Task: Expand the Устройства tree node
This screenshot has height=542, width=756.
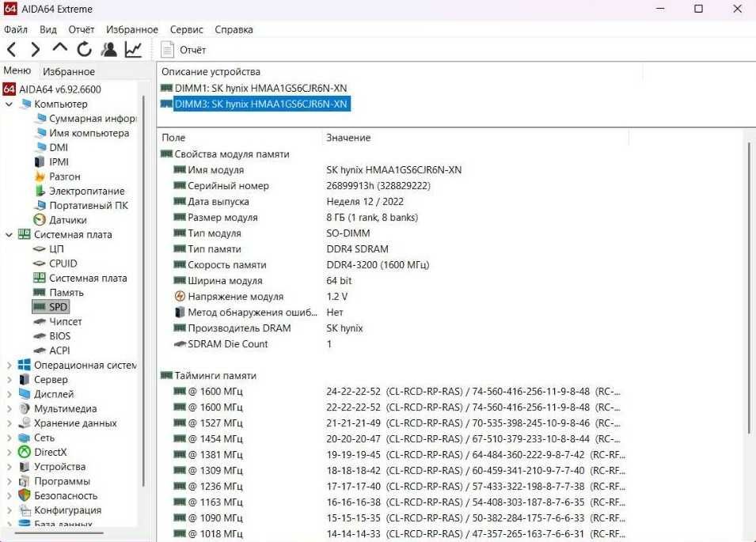Action: tap(9, 466)
